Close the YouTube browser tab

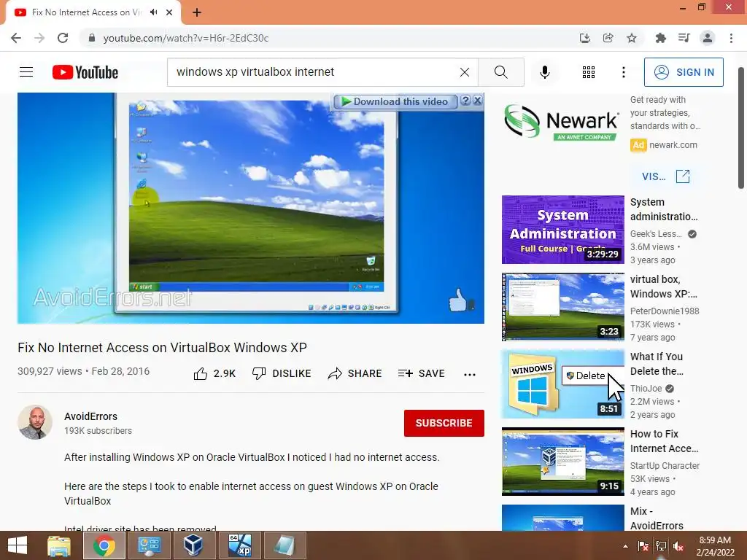[169, 12]
